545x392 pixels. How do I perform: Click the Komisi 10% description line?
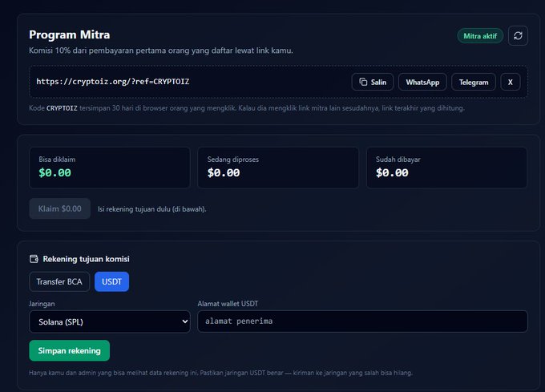[x=161, y=51]
